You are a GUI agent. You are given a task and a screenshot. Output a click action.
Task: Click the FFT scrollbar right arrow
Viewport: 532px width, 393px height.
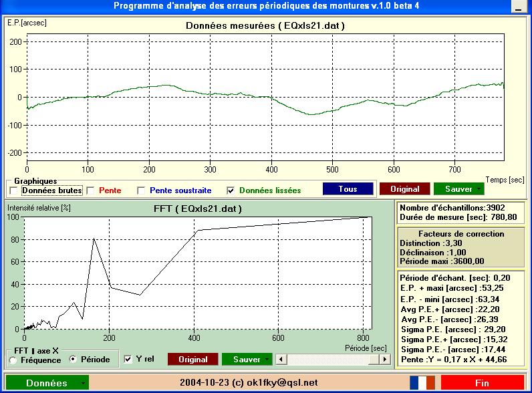pos(384,360)
